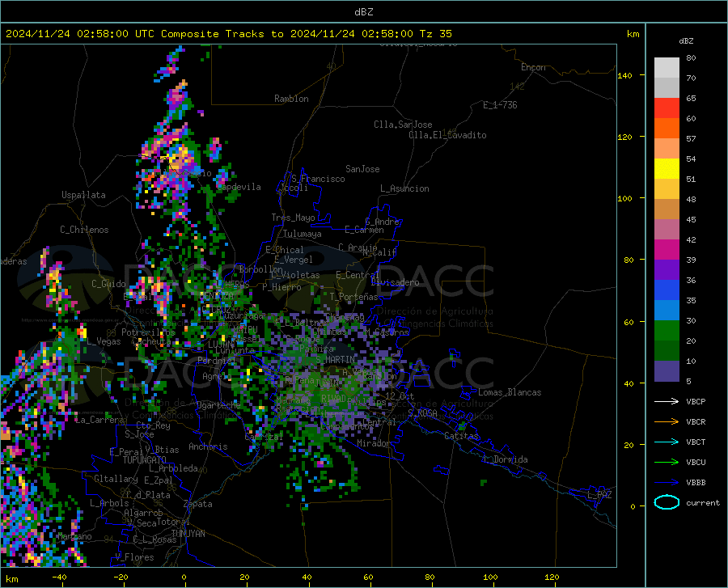The image size is (728, 588).
Task: Click the Ramblon map label
Action: click(291, 99)
